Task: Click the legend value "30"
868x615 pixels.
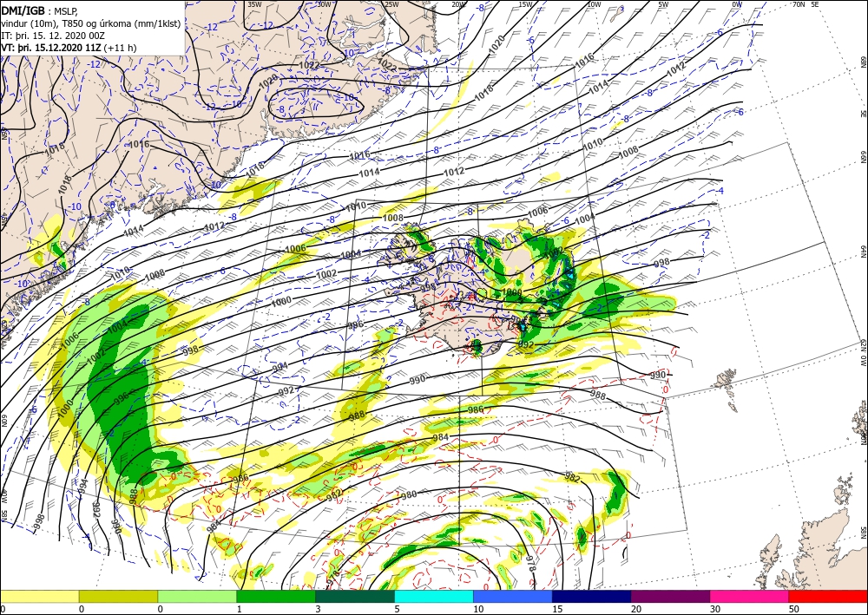Action: click(715, 609)
